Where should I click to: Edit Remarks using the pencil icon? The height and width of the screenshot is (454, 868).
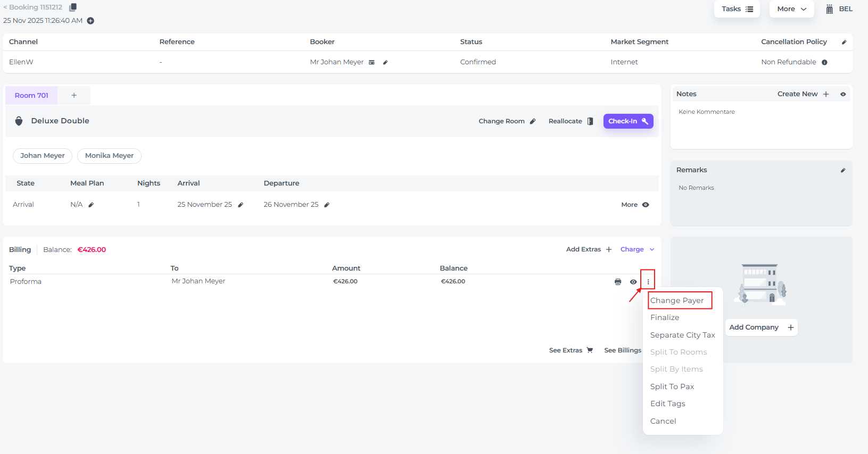tap(843, 170)
